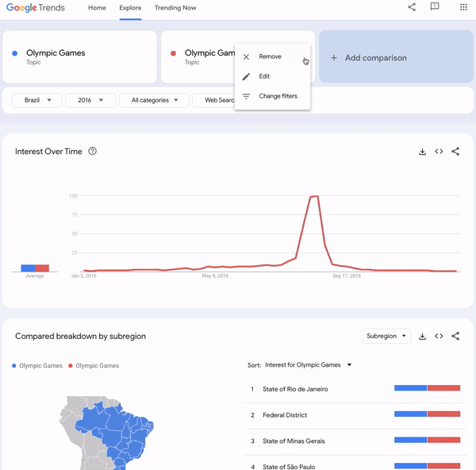Click State of Minas Gerais row

tap(355, 441)
